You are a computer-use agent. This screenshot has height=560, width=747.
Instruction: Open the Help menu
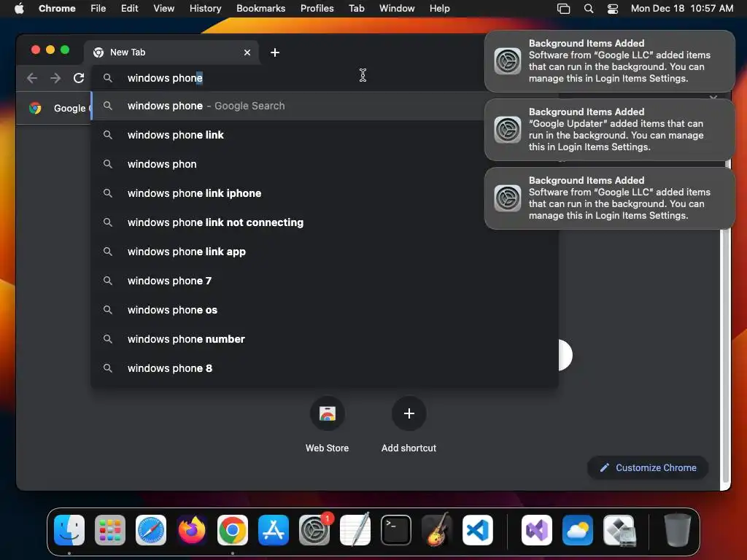pos(439,8)
